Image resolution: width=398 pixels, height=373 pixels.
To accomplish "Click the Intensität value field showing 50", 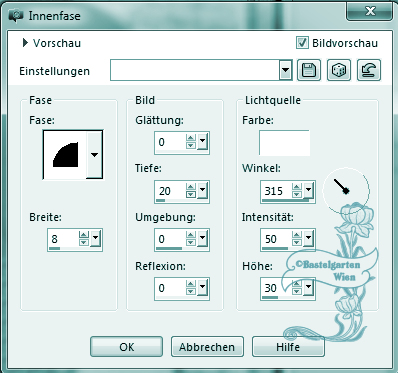I will (x=277, y=239).
